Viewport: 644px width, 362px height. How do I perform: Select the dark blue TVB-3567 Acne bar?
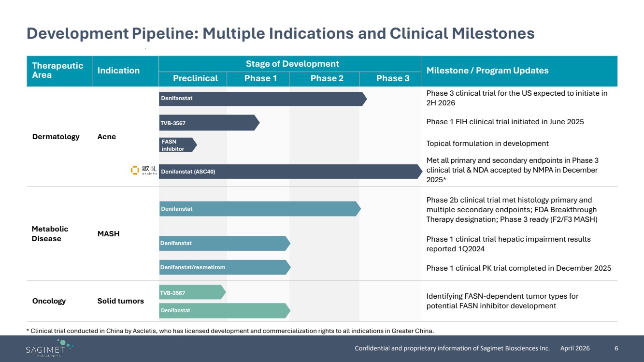tap(209, 123)
